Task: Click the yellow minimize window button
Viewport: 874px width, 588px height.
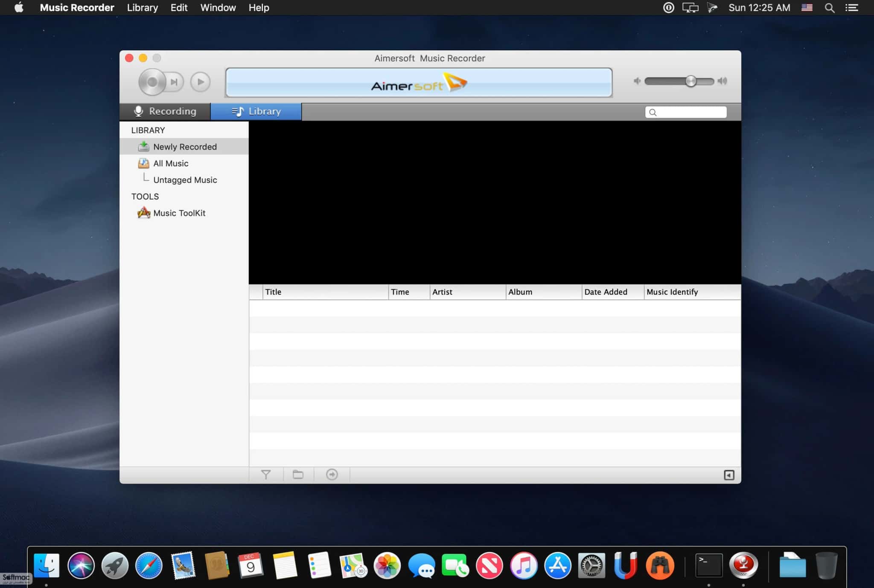Action: point(143,58)
